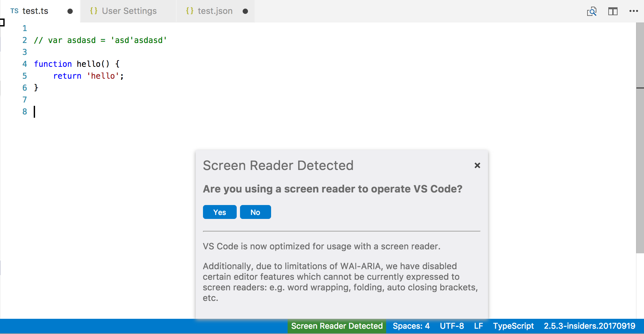Screen dimensions: 644x334
Task: Place the cursor on line number 2
Action: [24, 40]
